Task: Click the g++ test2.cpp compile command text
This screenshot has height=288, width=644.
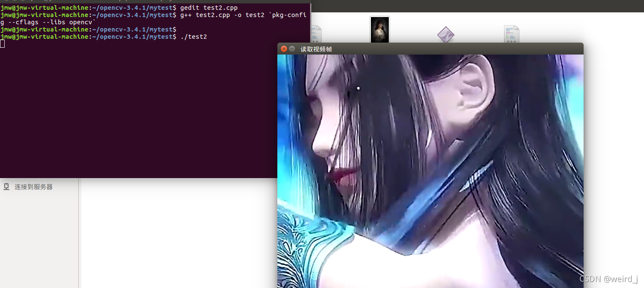Action: click(x=153, y=18)
